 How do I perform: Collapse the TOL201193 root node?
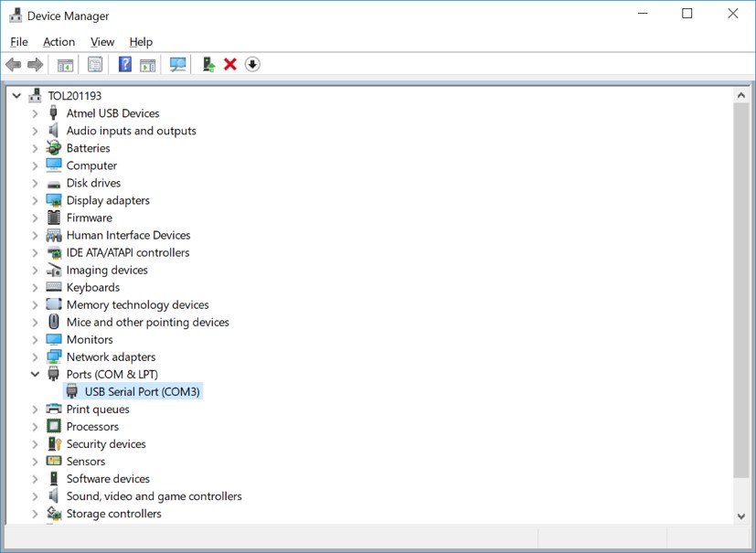(16, 95)
